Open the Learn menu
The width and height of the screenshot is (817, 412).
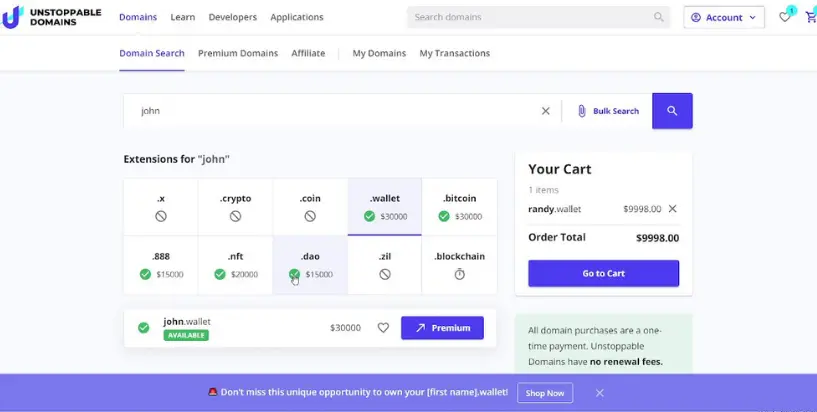tap(183, 17)
